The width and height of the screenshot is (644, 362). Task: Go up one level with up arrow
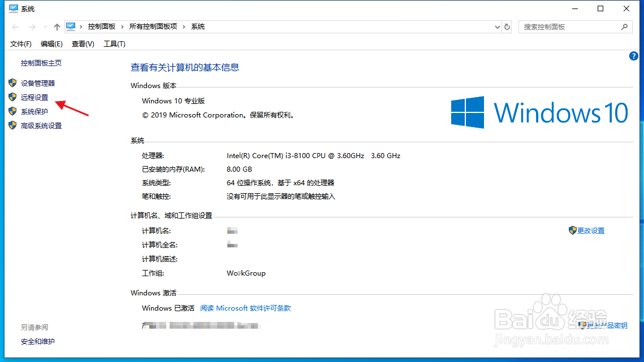(57, 27)
